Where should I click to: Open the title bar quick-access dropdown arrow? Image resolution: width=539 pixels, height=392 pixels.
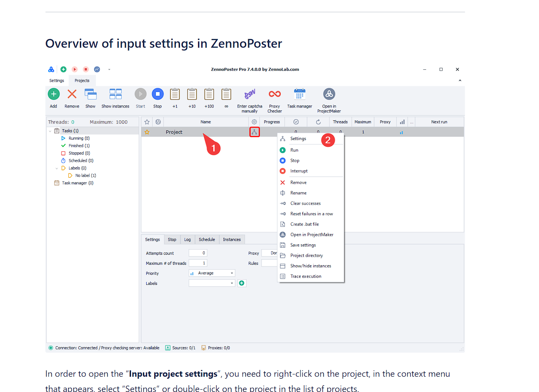click(109, 69)
